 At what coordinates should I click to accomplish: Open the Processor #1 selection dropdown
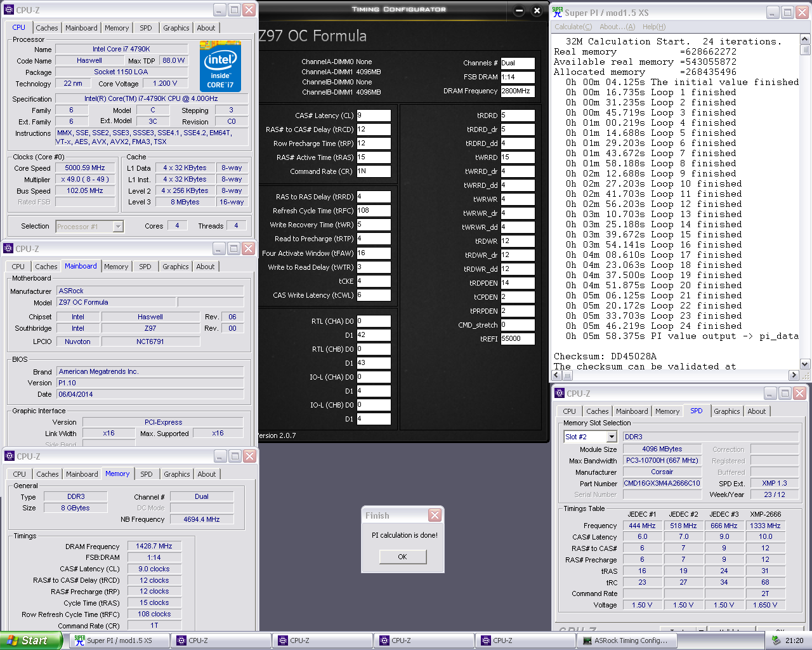[x=118, y=227]
